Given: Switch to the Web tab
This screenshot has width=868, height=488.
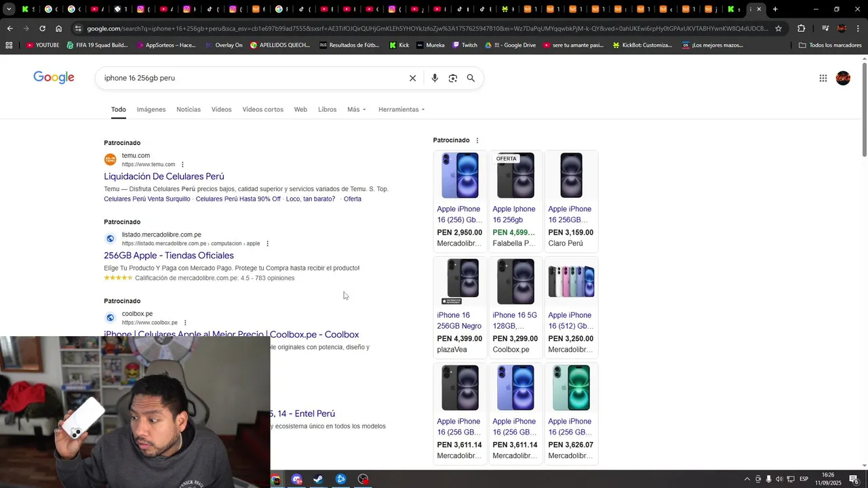Looking at the screenshot, I should (x=300, y=109).
